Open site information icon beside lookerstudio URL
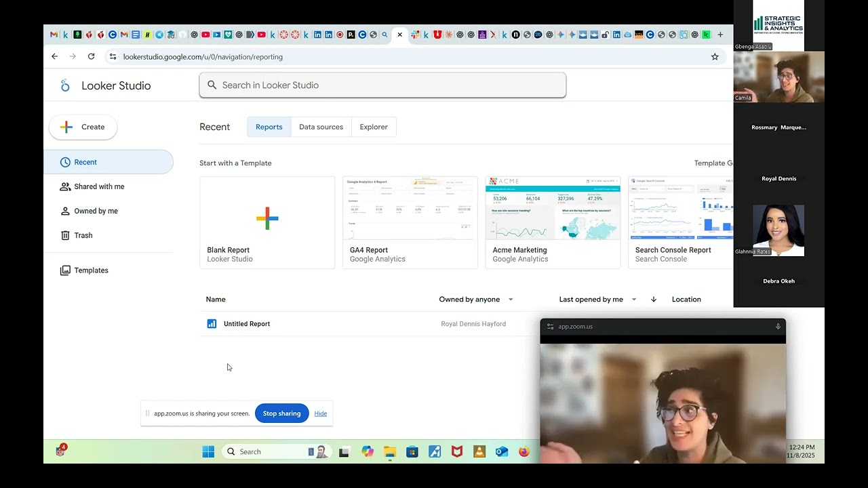868x488 pixels. (113, 57)
